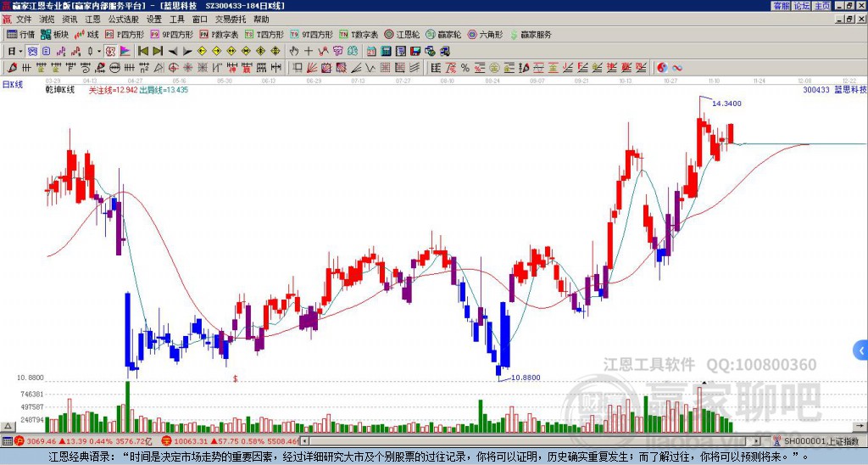
Task: Launch the 江恩轮 Gann wheel
Action: (x=402, y=34)
